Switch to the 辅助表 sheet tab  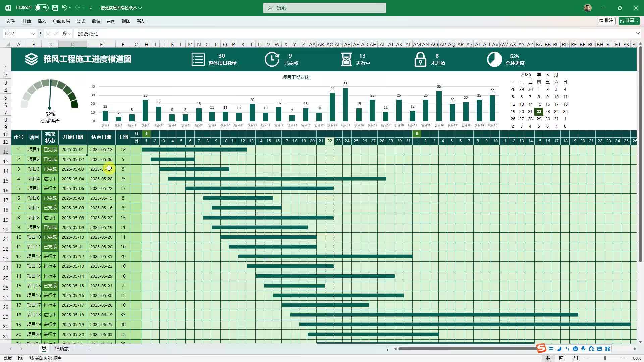[62, 349]
